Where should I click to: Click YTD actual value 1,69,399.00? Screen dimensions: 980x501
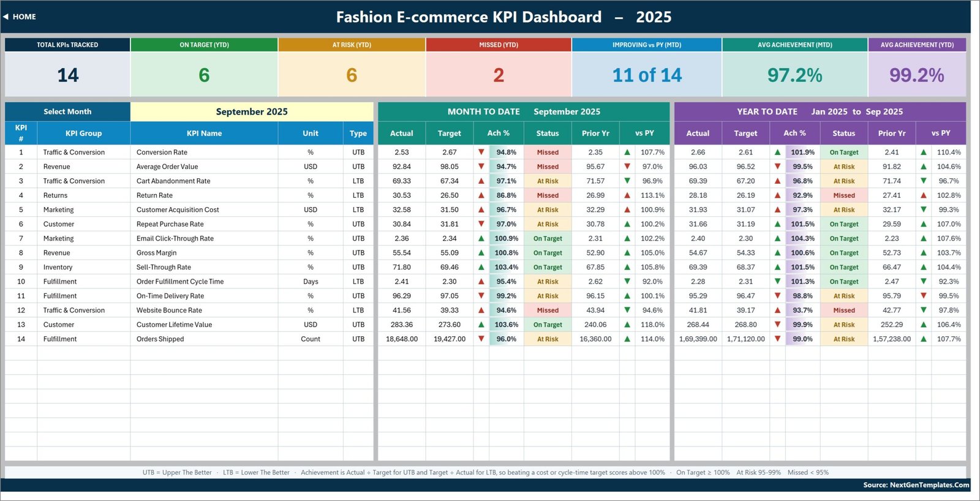click(698, 339)
